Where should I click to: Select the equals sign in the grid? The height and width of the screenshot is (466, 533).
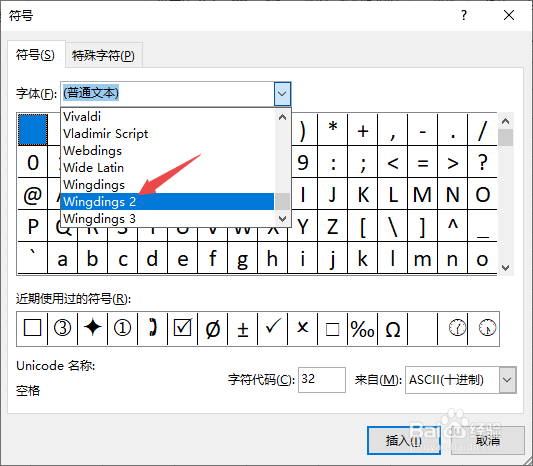tap(423, 162)
